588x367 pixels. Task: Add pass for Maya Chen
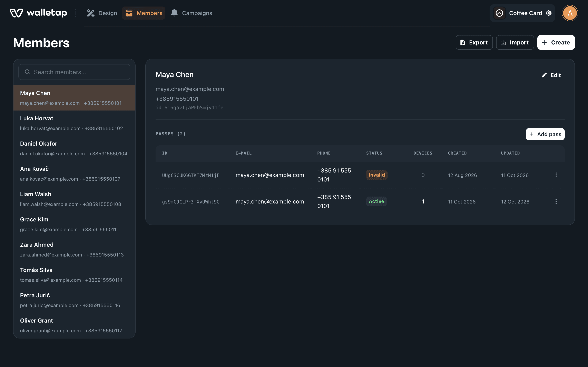tap(545, 134)
